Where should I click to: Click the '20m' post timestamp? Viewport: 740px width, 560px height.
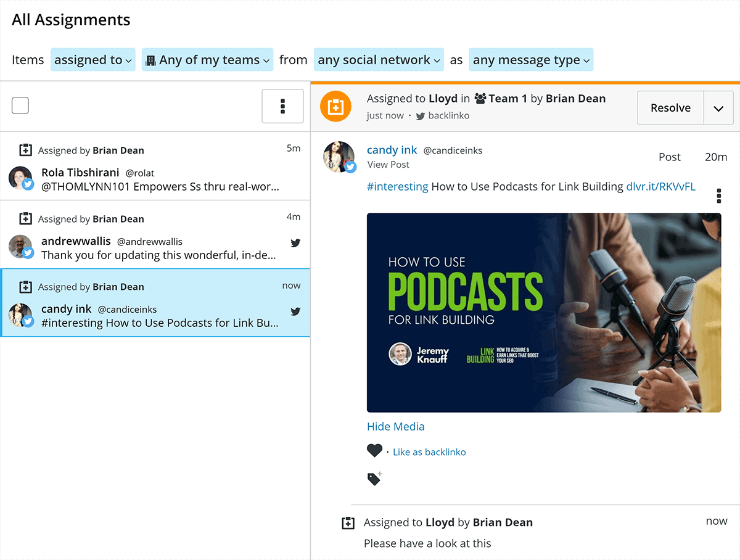coord(716,157)
